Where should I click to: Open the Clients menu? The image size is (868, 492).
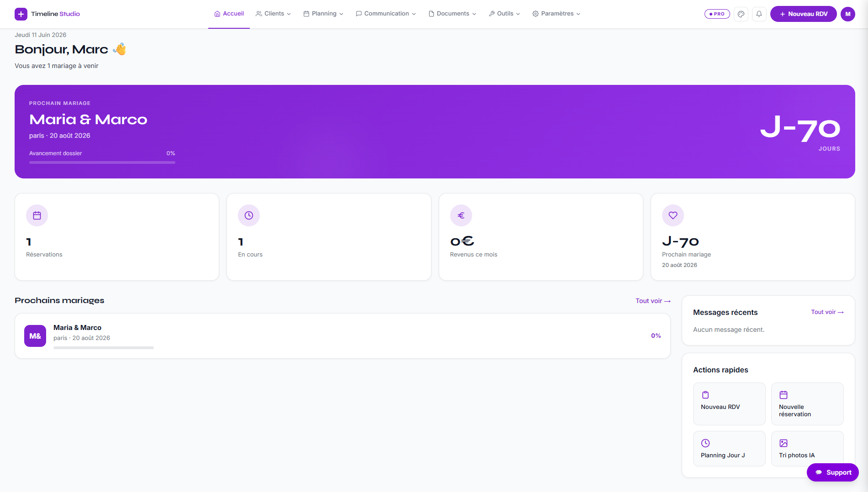click(273, 14)
